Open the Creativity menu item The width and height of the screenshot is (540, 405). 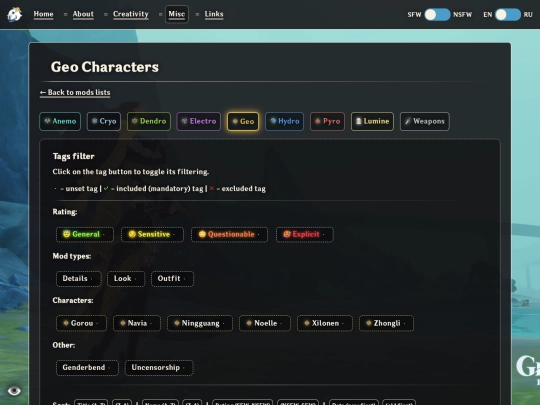[131, 14]
